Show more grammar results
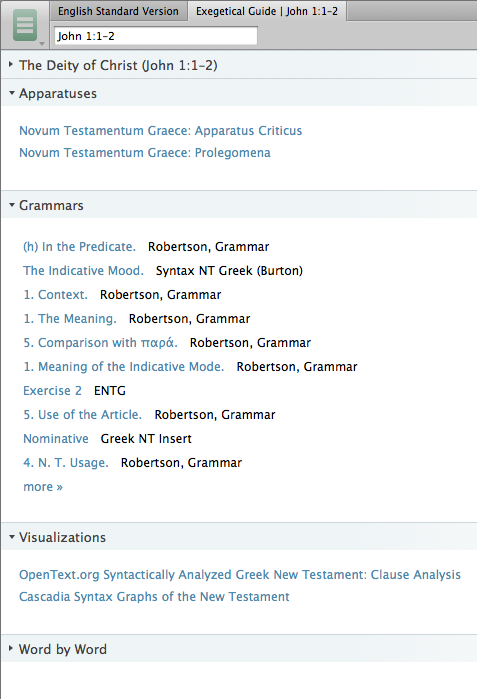477x699 pixels. tap(43, 487)
